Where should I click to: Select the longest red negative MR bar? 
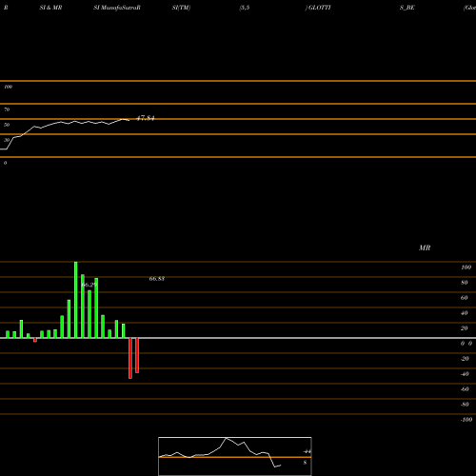tap(130, 358)
